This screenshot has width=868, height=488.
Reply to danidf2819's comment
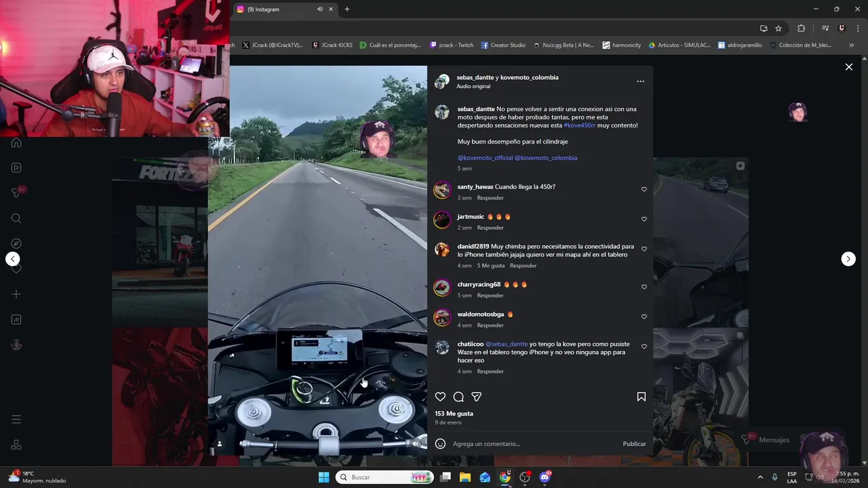point(523,266)
